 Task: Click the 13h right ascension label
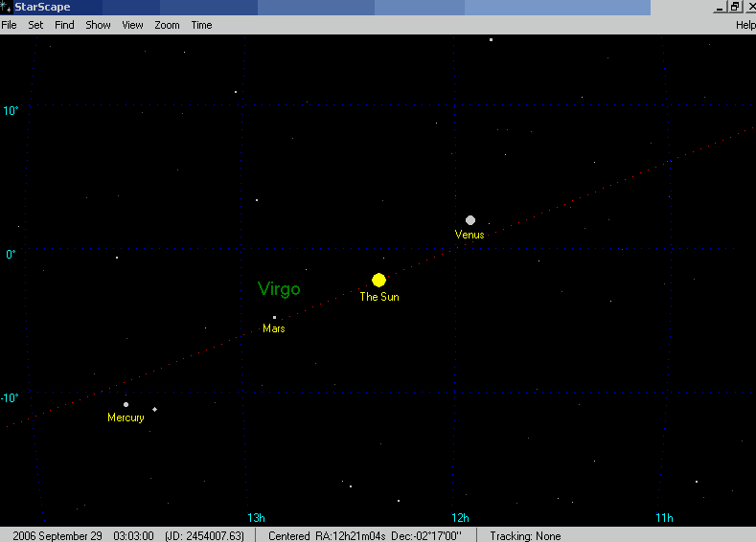(x=256, y=518)
